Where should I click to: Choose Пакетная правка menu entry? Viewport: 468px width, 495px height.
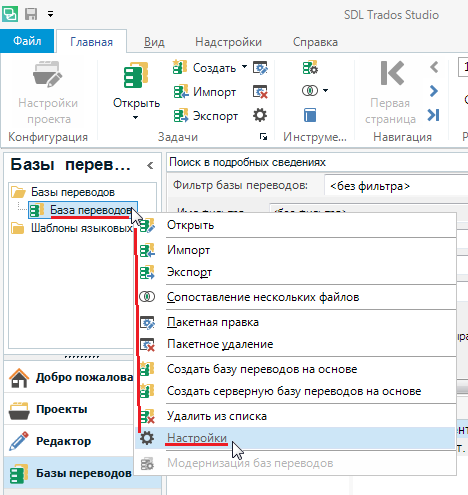[x=295, y=322]
